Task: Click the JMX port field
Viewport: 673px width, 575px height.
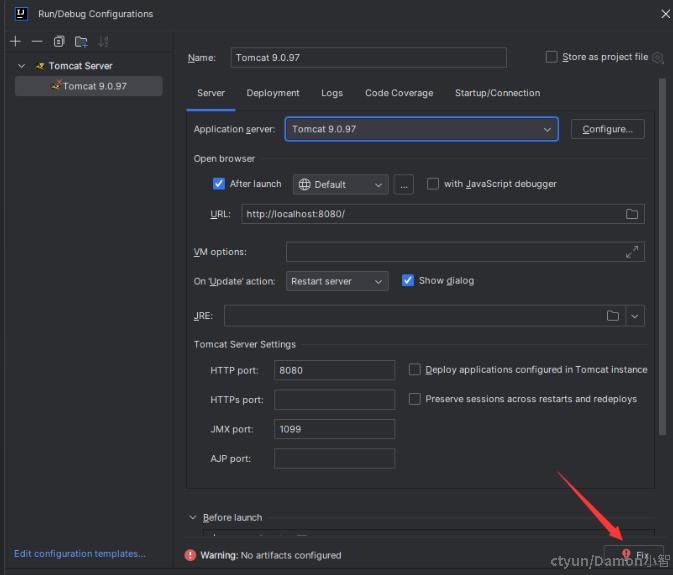Action: [x=334, y=429]
